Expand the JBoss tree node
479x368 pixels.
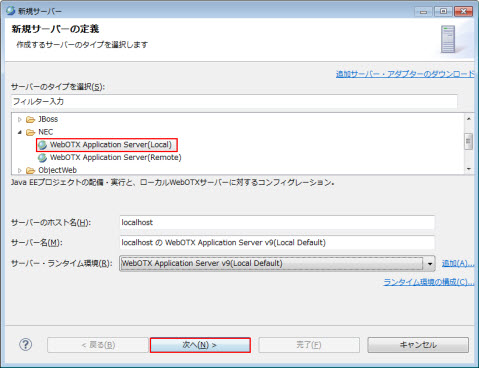(x=20, y=119)
